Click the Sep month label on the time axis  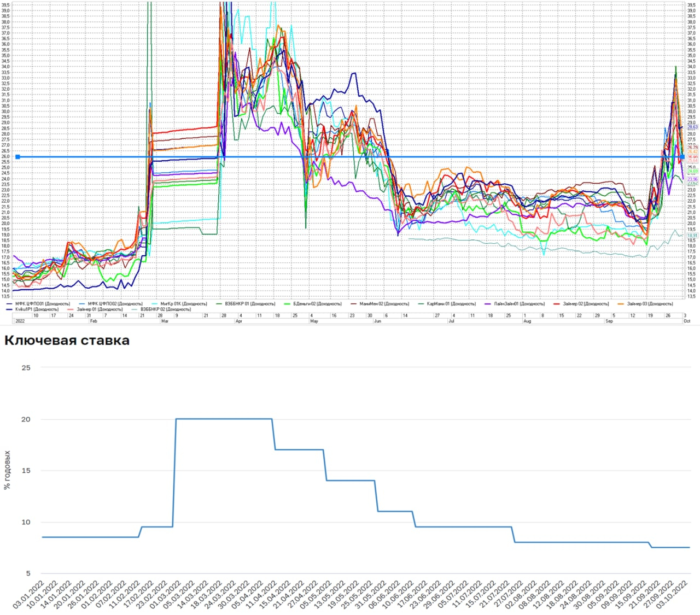coord(609,321)
